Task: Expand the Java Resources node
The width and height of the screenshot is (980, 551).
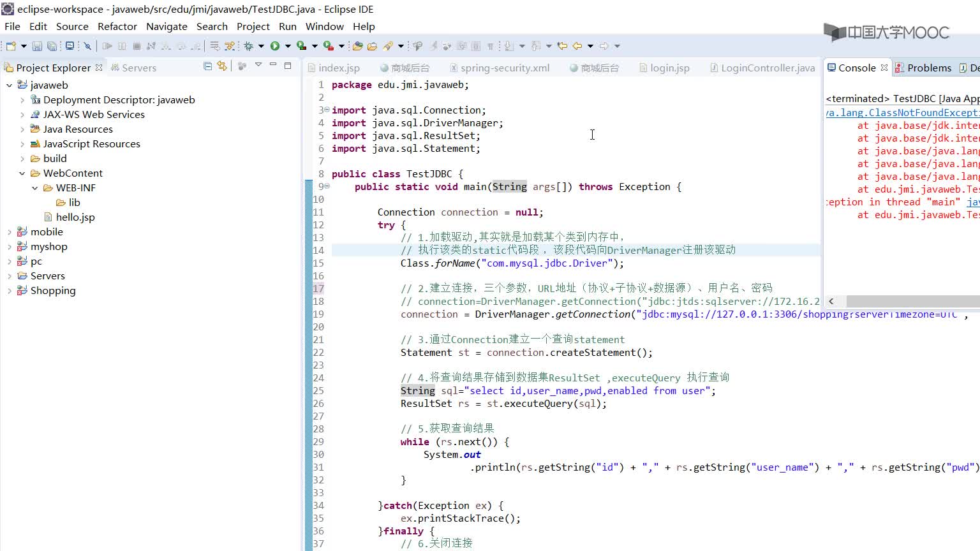Action: (22, 129)
